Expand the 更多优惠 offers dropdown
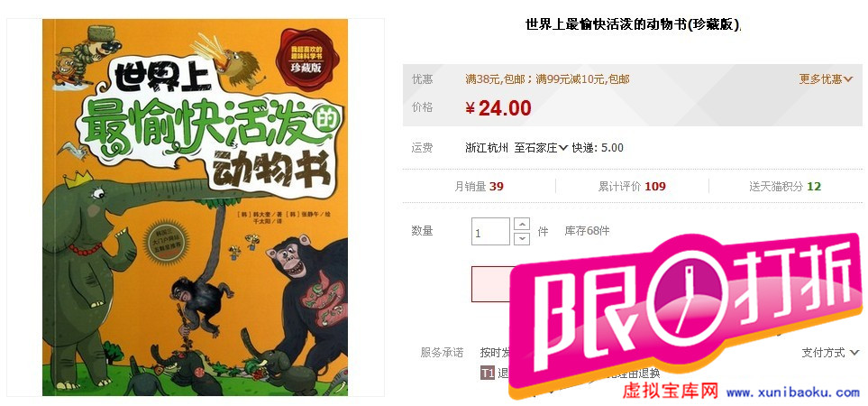The width and height of the screenshot is (868, 406). pos(826,79)
